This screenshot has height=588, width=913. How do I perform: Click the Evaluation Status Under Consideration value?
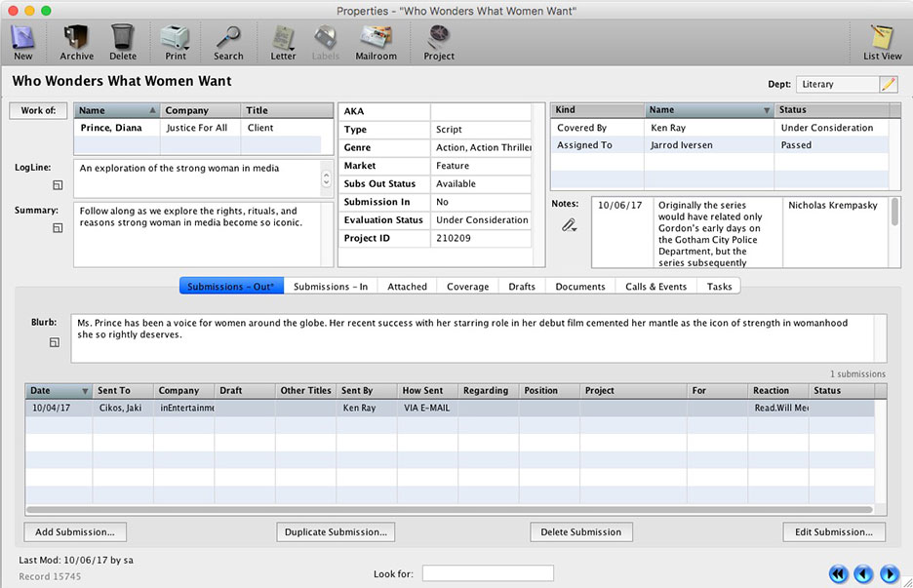pos(482,220)
